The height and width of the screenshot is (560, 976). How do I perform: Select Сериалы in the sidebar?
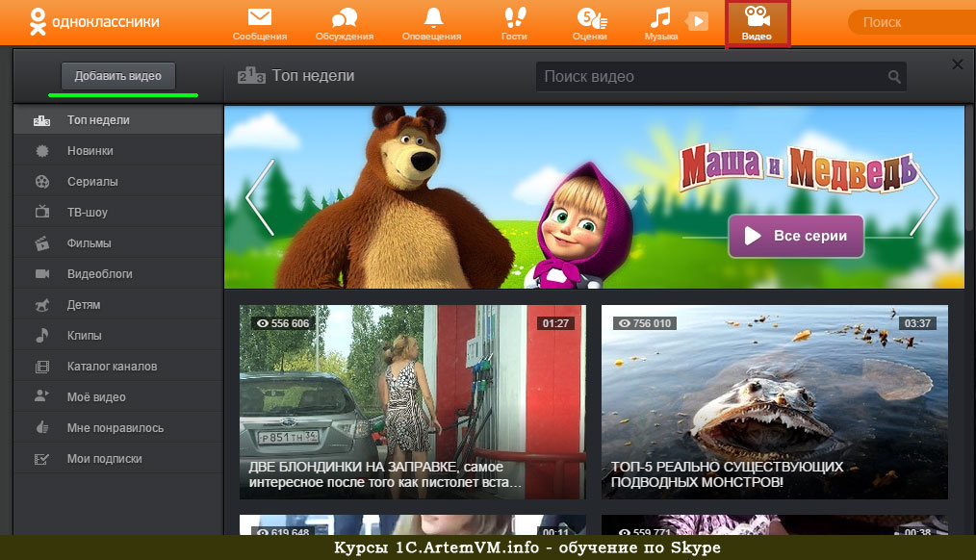tap(118, 182)
